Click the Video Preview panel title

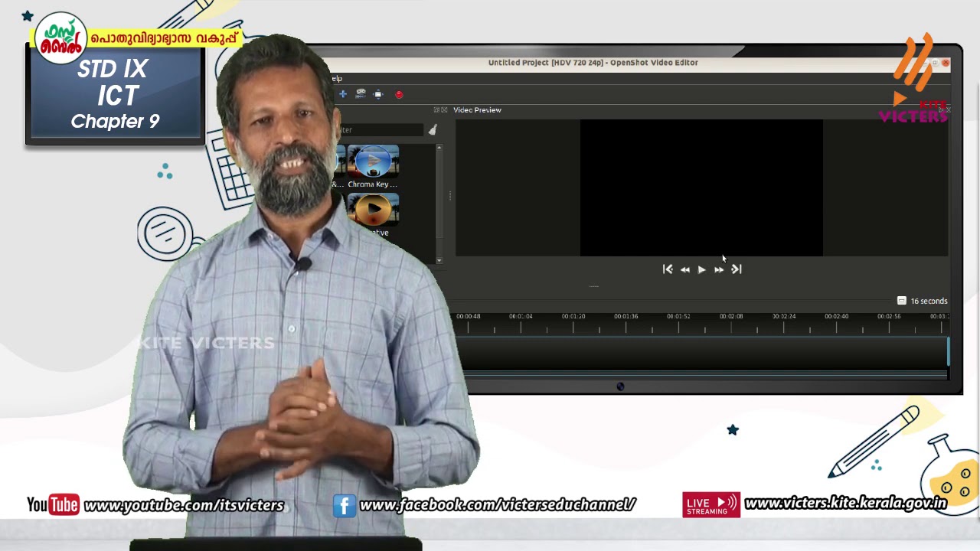coord(477,110)
